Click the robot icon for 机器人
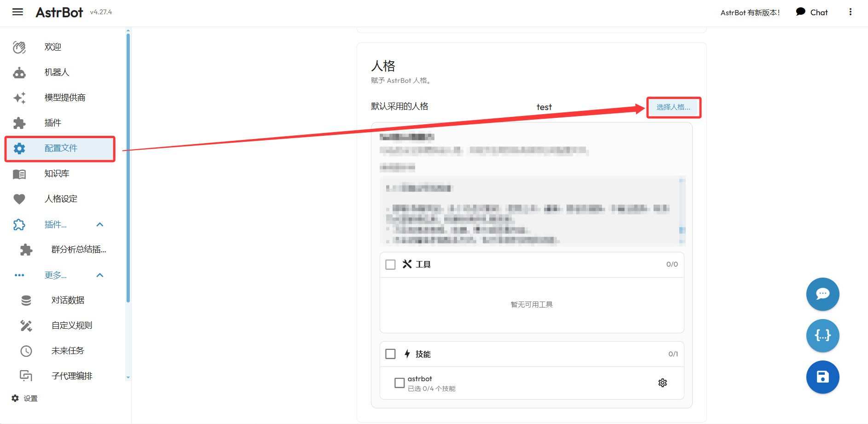 19,72
